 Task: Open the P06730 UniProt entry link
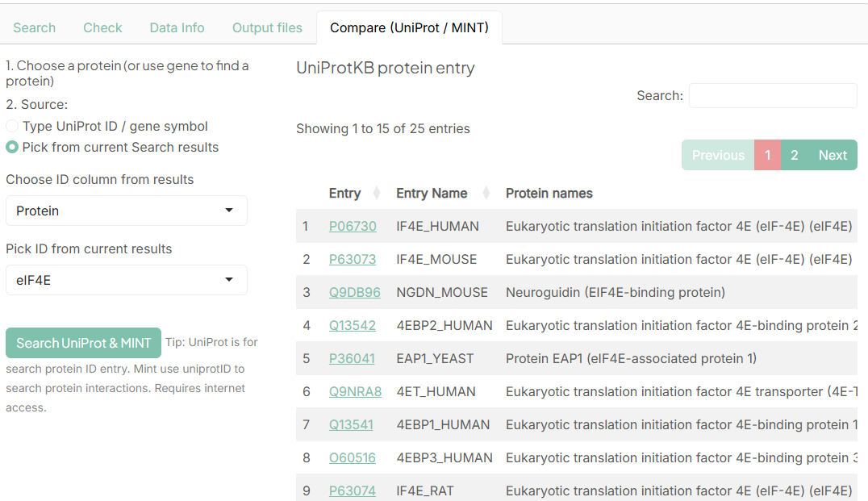pyautogui.click(x=353, y=226)
